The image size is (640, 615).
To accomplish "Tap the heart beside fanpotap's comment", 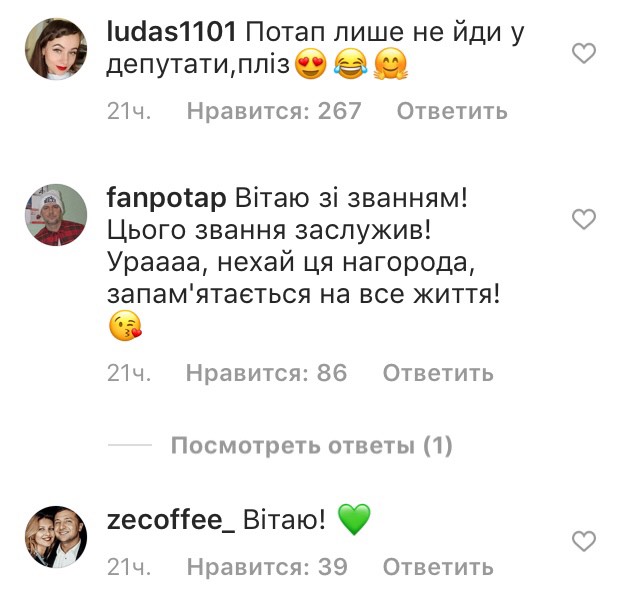I will click(x=584, y=219).
